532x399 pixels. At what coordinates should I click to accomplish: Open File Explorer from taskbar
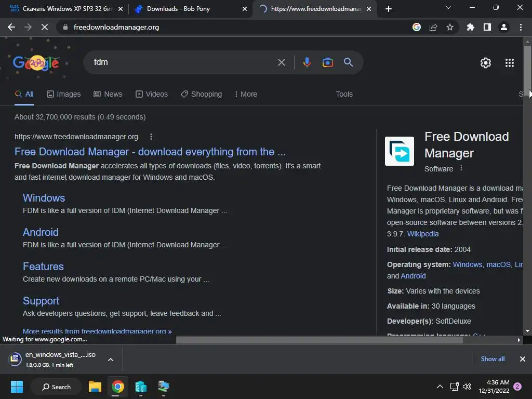[95, 387]
